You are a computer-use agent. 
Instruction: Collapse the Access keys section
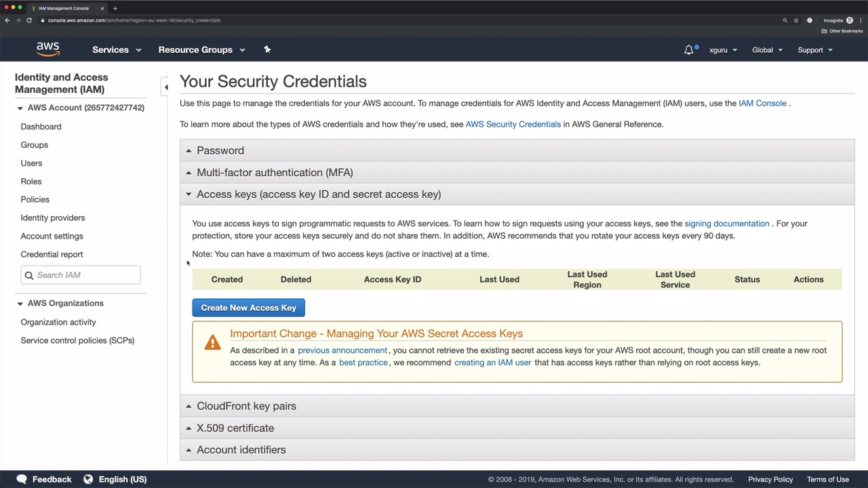click(x=318, y=194)
